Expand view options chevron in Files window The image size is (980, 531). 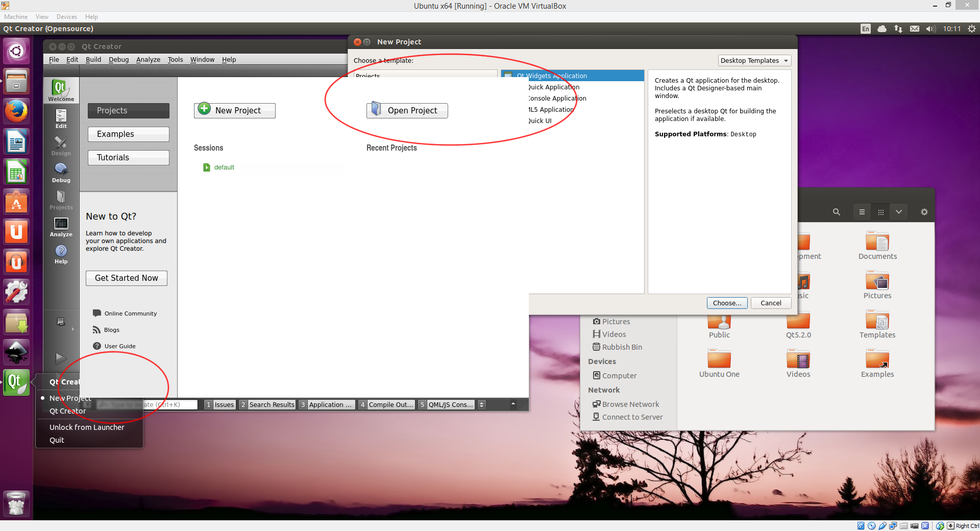(x=898, y=212)
